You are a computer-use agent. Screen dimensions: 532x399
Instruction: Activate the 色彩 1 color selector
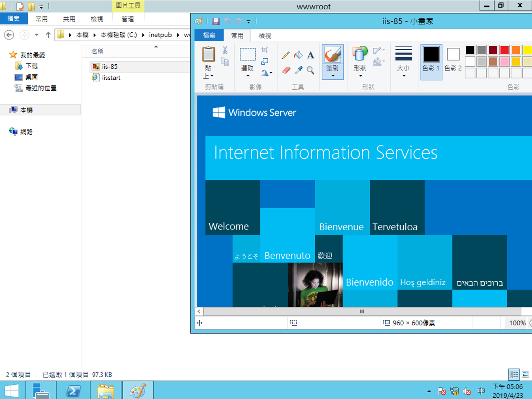(x=431, y=62)
